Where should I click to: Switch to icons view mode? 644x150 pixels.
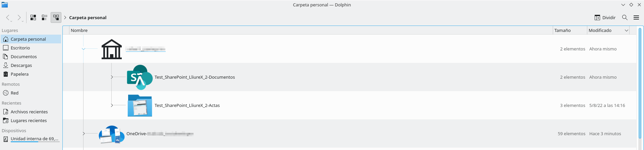pyautogui.click(x=33, y=17)
